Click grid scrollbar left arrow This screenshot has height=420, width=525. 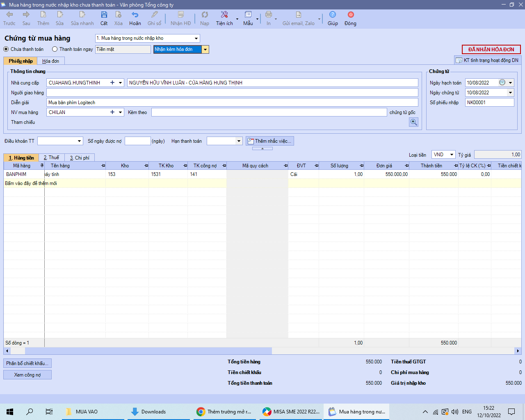click(x=7, y=351)
